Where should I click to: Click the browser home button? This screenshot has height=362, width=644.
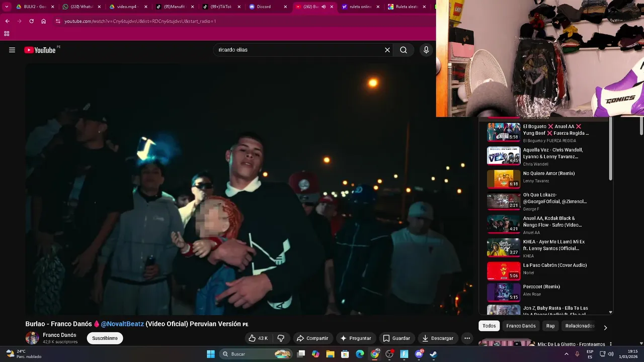(43, 21)
